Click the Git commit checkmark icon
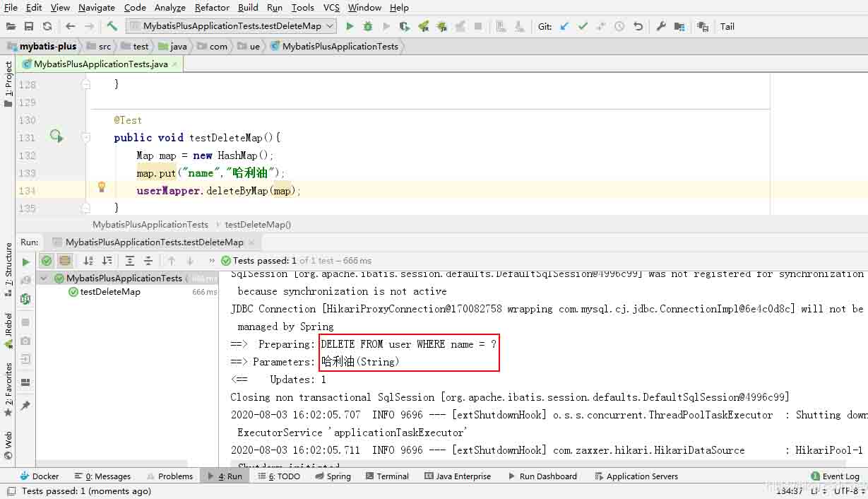Viewport: 868px width, 499px height. [x=583, y=26]
